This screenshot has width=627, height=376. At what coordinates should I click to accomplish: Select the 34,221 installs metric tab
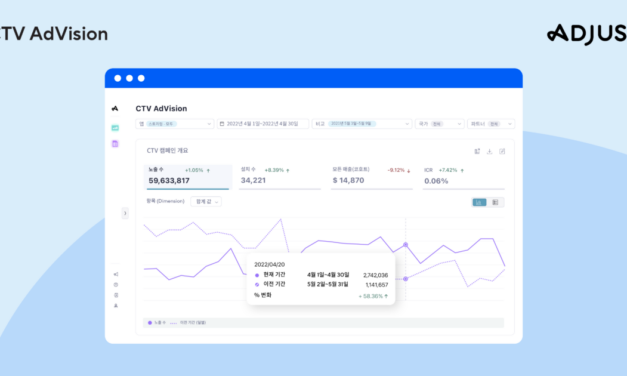point(280,176)
